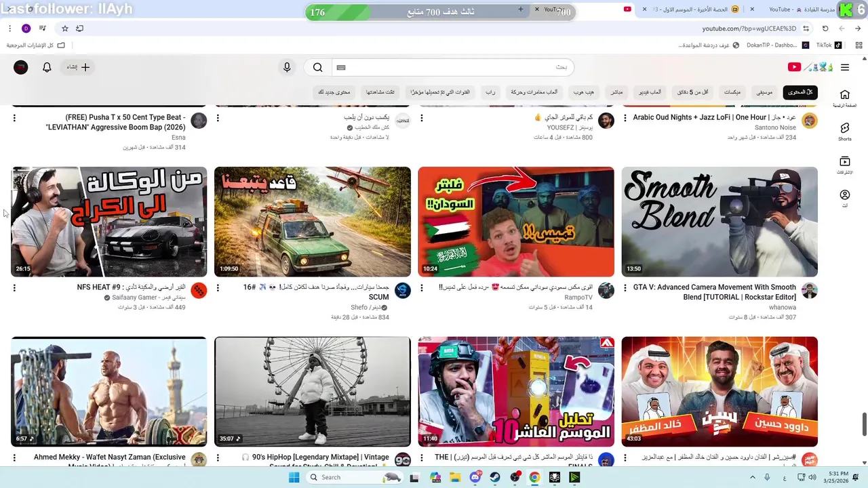This screenshot has width=868, height=488.
Task: Select the 'موسيقى' filter chip
Action: (x=764, y=92)
